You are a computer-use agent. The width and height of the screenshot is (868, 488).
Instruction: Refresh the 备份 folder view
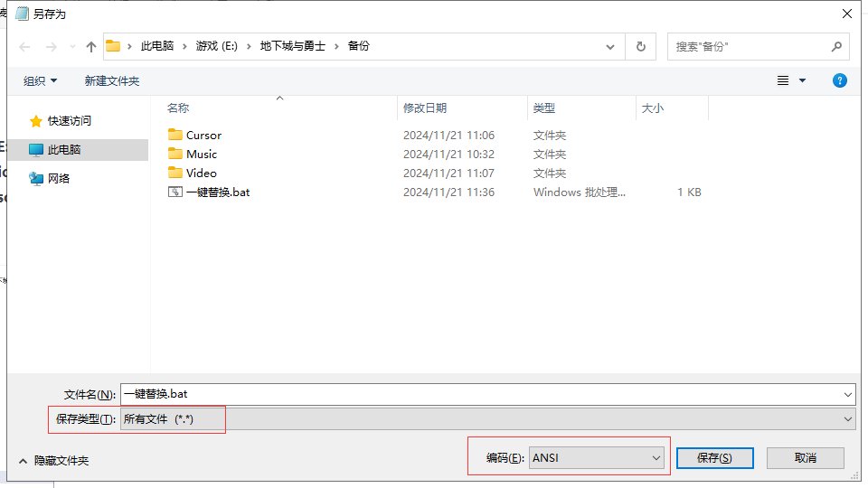click(x=640, y=46)
